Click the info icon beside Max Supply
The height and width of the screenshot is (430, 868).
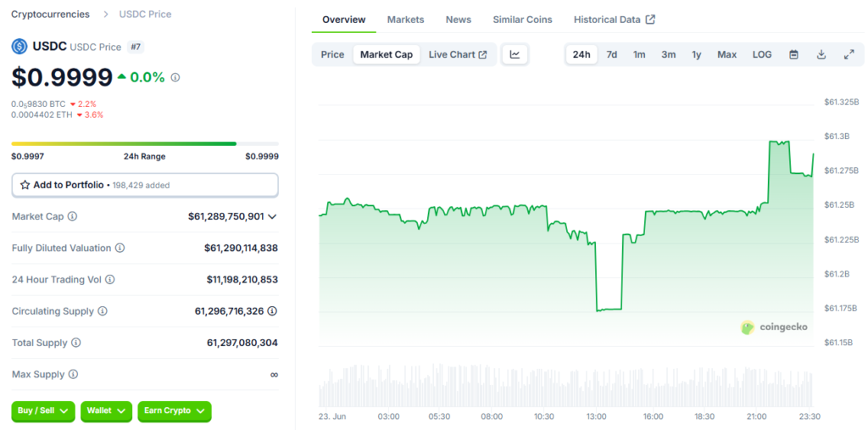(73, 374)
